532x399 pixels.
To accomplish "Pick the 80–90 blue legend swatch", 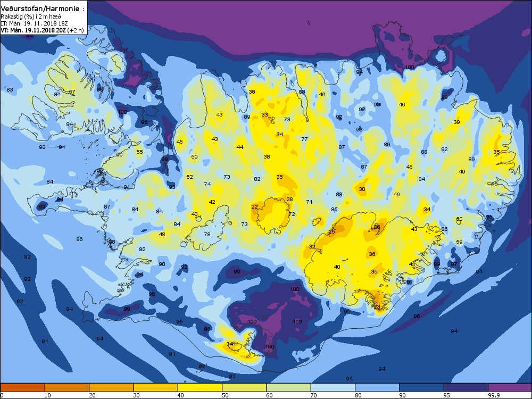I will (x=377, y=387).
